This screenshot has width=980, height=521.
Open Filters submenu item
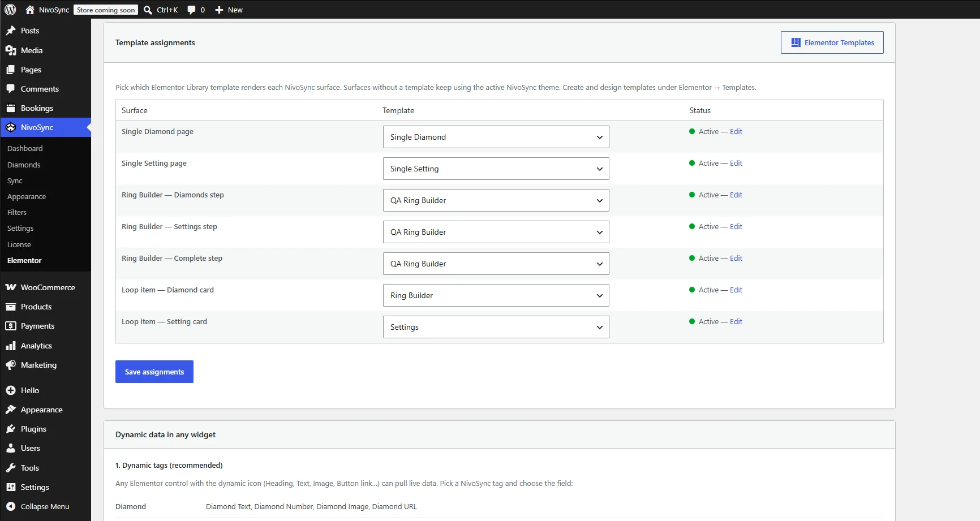click(x=17, y=213)
